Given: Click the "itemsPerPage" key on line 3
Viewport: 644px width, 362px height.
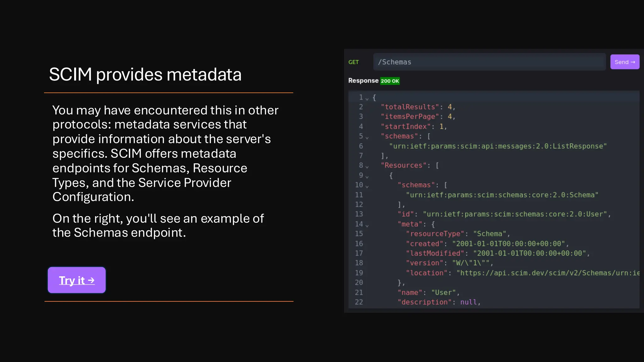Looking at the screenshot, I should 410,117.
